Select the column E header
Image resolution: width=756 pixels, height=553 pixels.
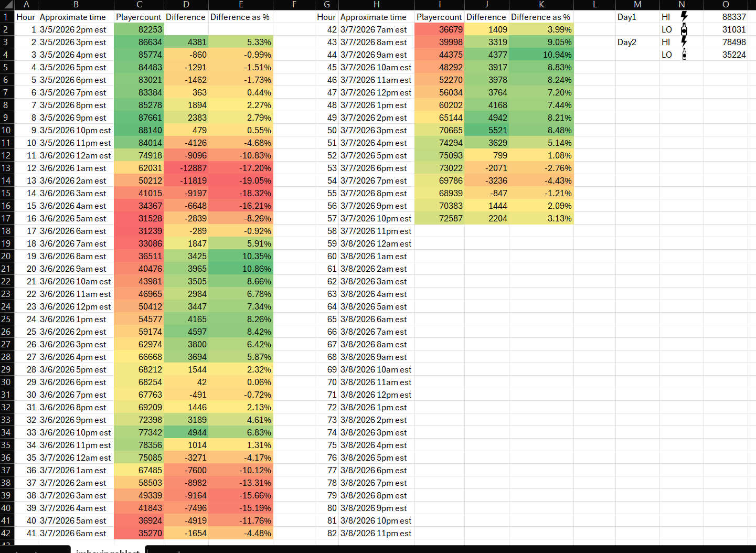click(x=241, y=5)
